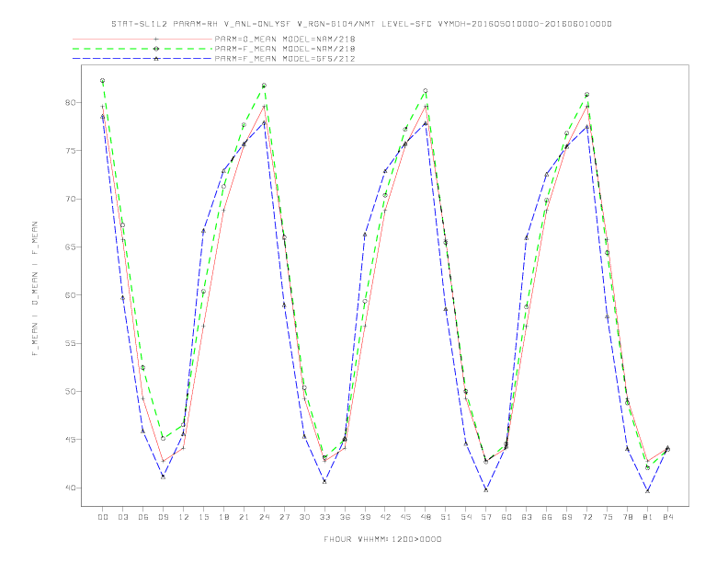The image size is (728, 563).
Task: Click blue triangle data marker at hour 57
Action: [x=486, y=489]
